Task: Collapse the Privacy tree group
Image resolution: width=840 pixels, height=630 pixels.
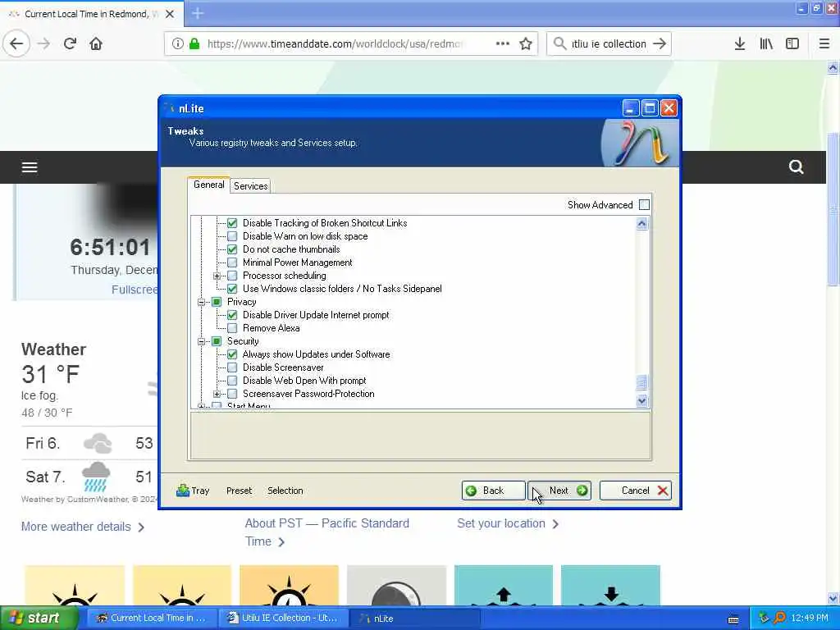Action: click(x=202, y=302)
